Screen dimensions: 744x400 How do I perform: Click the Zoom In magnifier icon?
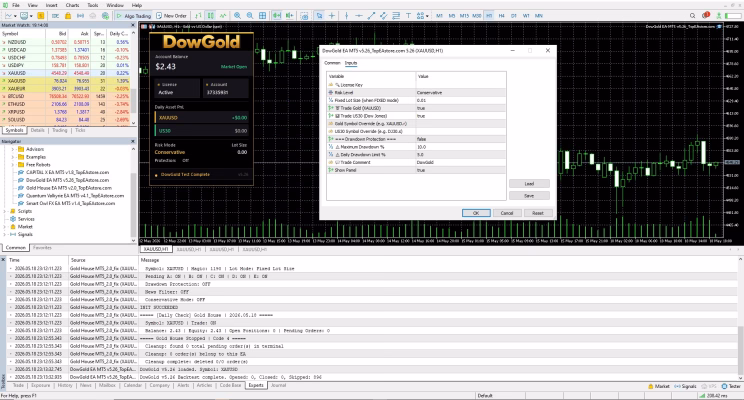[x=237, y=16]
